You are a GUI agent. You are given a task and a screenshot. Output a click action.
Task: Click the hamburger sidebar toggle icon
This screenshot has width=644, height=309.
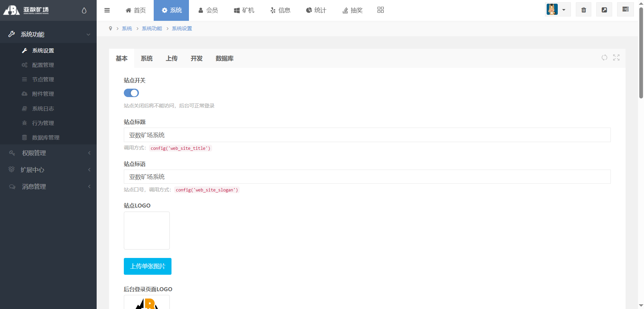click(107, 10)
